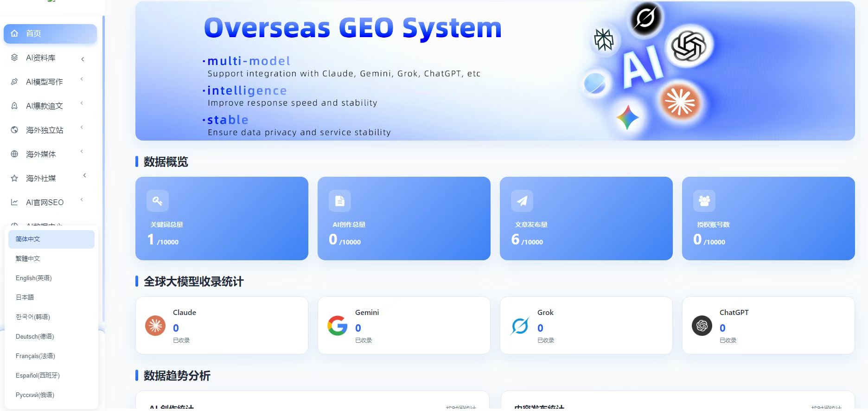This screenshot has width=868, height=411.
Task: Click the Grok logo bubble in banner
Action: pos(645,19)
